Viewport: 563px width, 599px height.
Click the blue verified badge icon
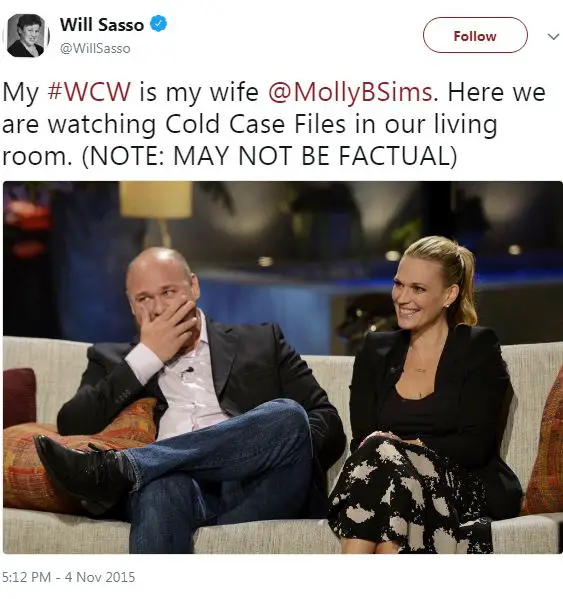158,24
